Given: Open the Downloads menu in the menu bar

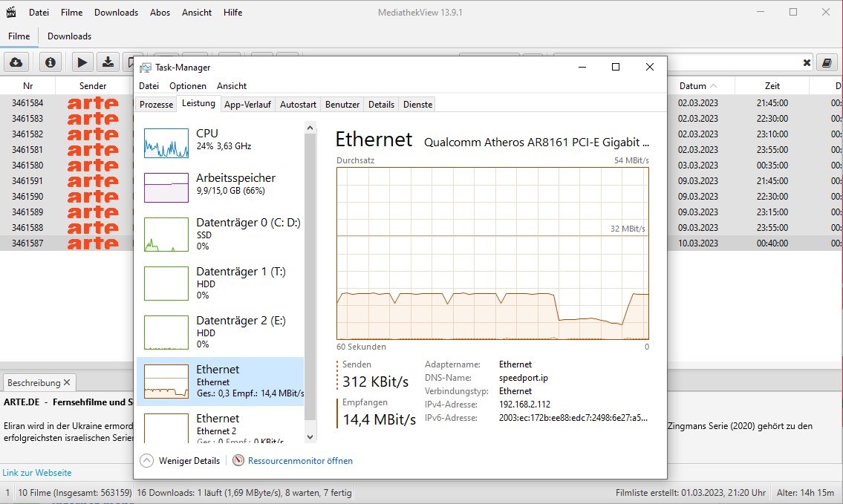Looking at the screenshot, I should [x=116, y=13].
